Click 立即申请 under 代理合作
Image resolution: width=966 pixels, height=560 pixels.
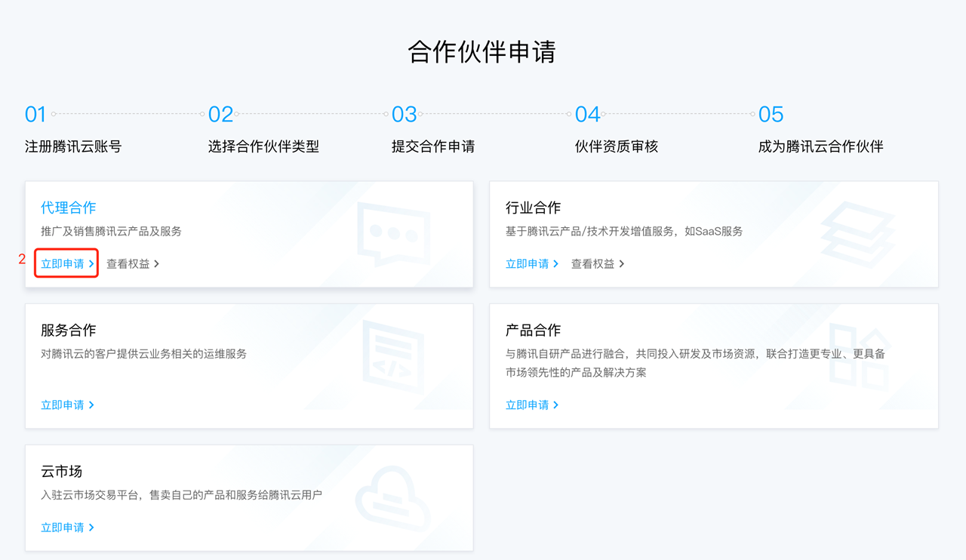coord(67,263)
